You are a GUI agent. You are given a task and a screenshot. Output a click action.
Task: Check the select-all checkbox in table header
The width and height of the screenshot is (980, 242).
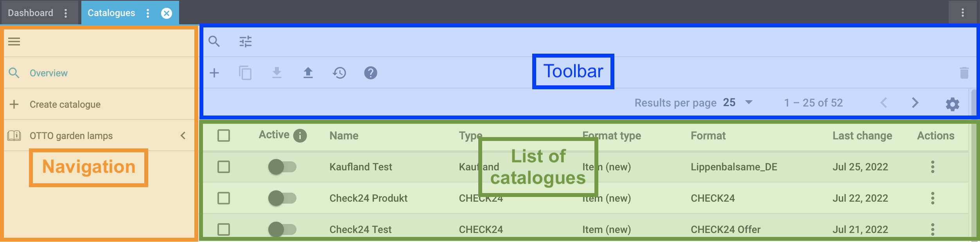[224, 135]
